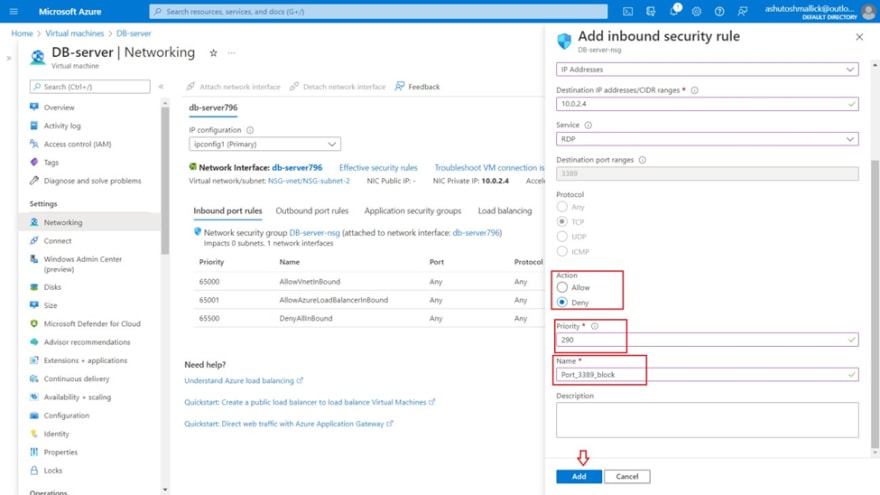Select the Any protocol radio button
Image resolution: width=880 pixels, height=495 pixels.
tap(562, 207)
